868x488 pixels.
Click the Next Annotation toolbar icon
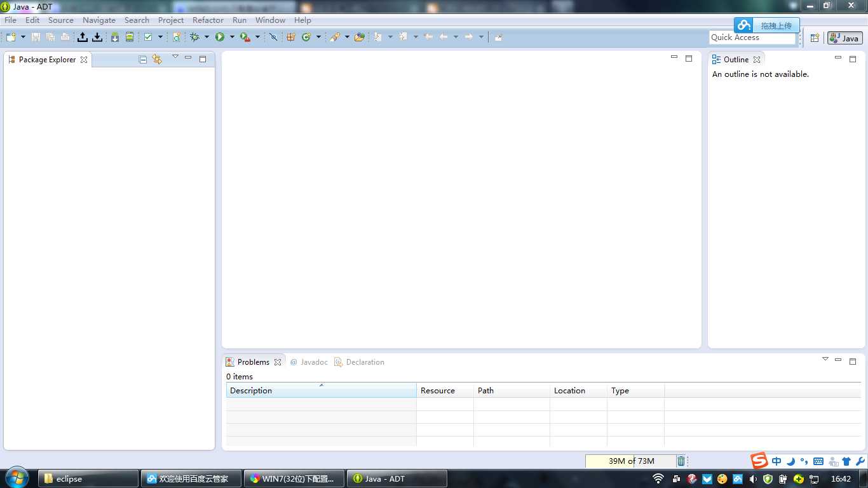378,37
